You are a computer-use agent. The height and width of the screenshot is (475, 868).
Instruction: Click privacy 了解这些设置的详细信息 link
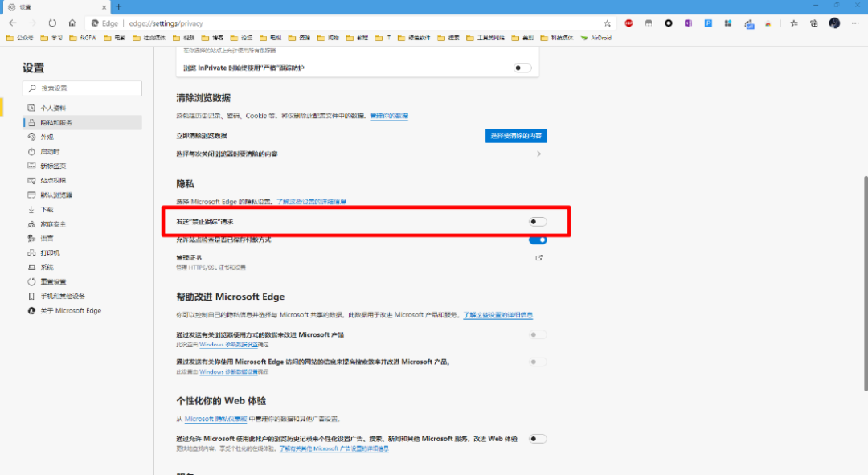click(311, 202)
